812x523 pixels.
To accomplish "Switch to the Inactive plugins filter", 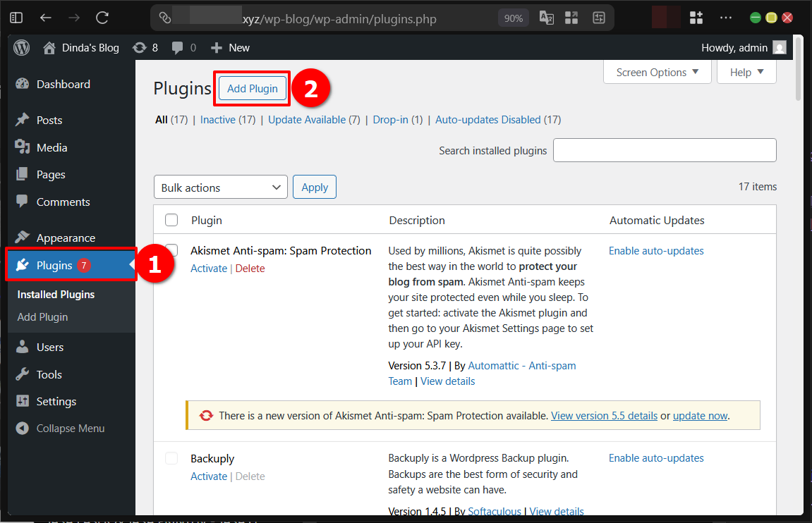I will click(x=218, y=119).
